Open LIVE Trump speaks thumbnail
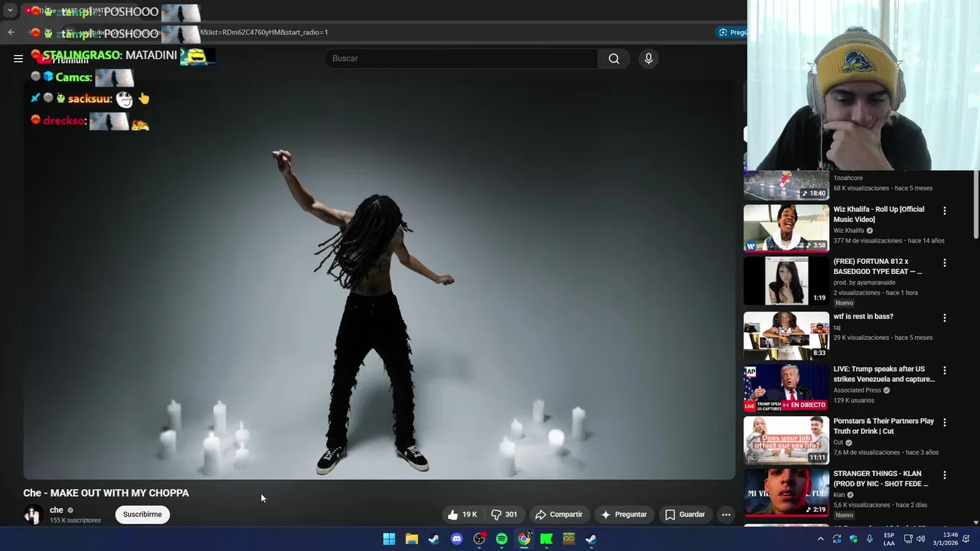The width and height of the screenshot is (980, 551). pos(786,388)
